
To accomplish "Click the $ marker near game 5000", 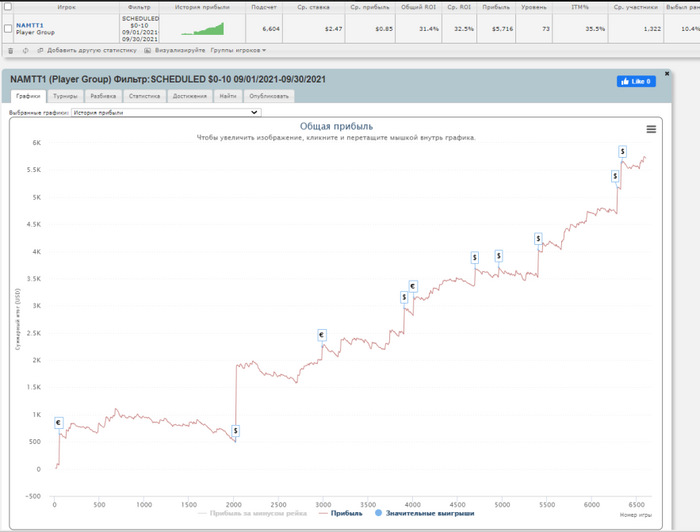I will 499,256.
